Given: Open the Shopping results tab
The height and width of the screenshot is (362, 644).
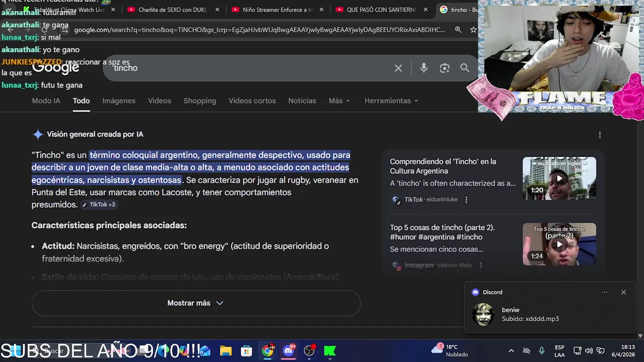Looking at the screenshot, I should pyautogui.click(x=200, y=101).
